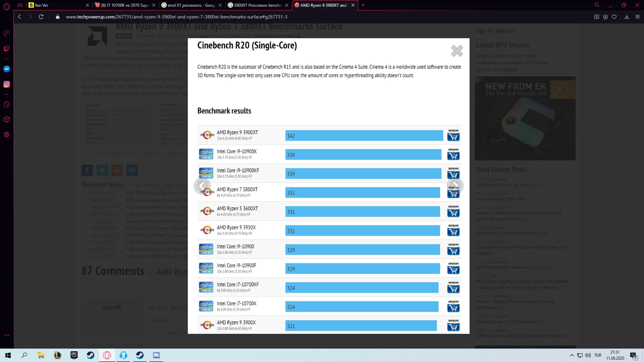Open Messenger in the sidebar

click(x=7, y=69)
